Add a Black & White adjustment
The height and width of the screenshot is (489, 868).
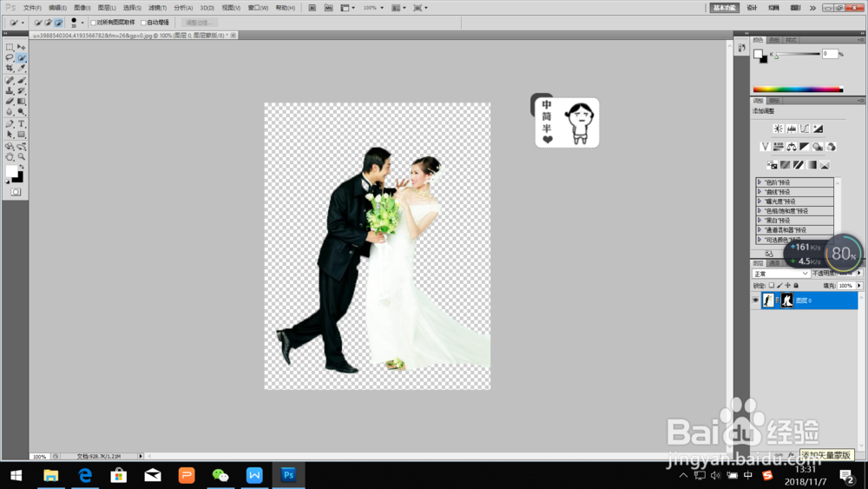(805, 147)
